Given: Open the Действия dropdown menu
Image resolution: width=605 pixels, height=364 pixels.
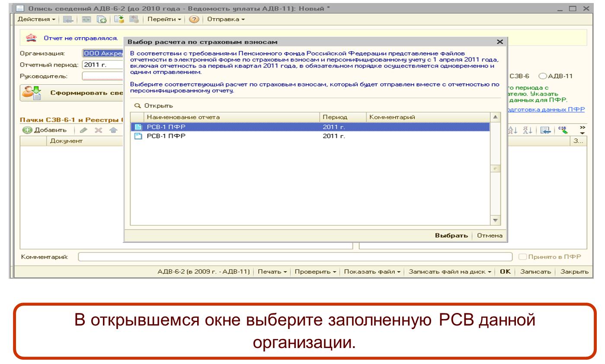Looking at the screenshot, I should [36, 19].
